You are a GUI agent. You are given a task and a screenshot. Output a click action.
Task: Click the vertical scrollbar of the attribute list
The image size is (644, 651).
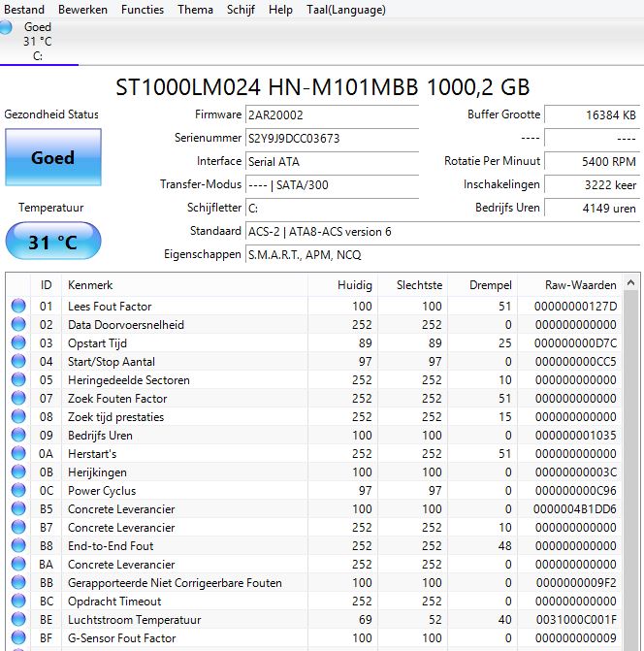[x=631, y=466]
